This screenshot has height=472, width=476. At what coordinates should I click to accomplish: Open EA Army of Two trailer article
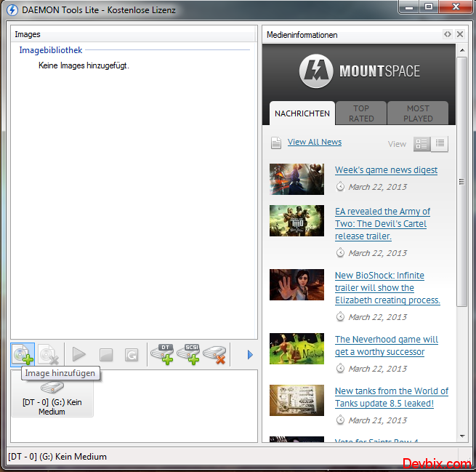pos(382,223)
